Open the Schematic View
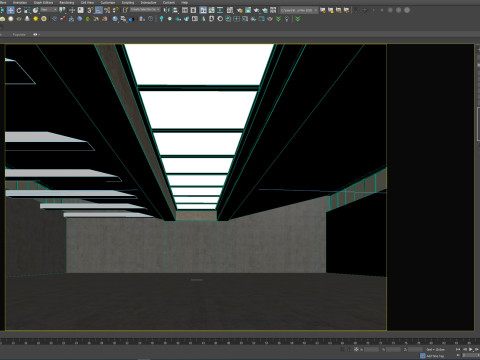The height and width of the screenshot is (360, 480). coord(220,10)
